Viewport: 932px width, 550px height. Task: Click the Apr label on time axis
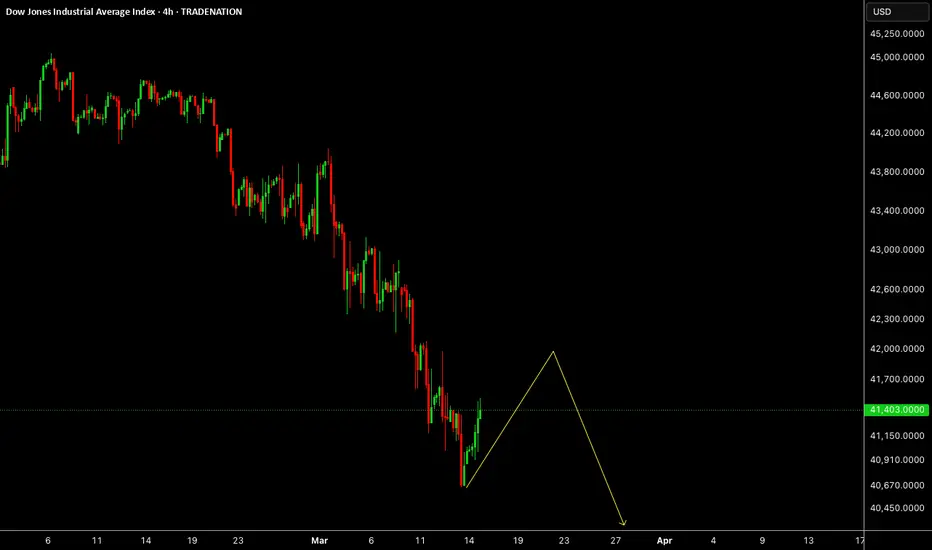click(664, 540)
